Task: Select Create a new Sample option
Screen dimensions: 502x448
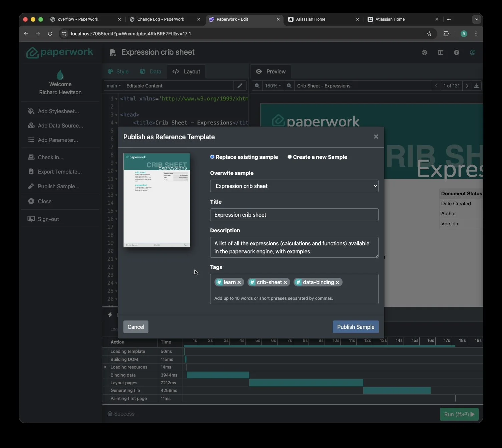Action: (x=290, y=157)
